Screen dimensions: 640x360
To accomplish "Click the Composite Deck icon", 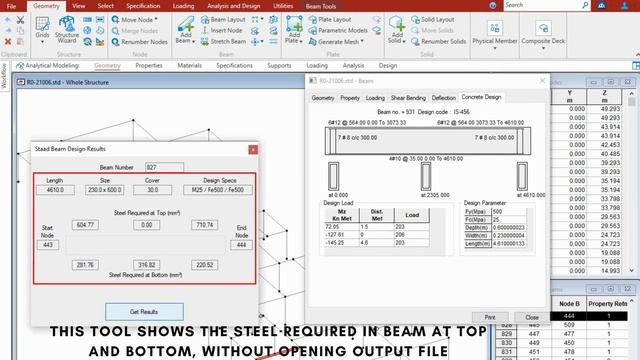I will [x=543, y=28].
